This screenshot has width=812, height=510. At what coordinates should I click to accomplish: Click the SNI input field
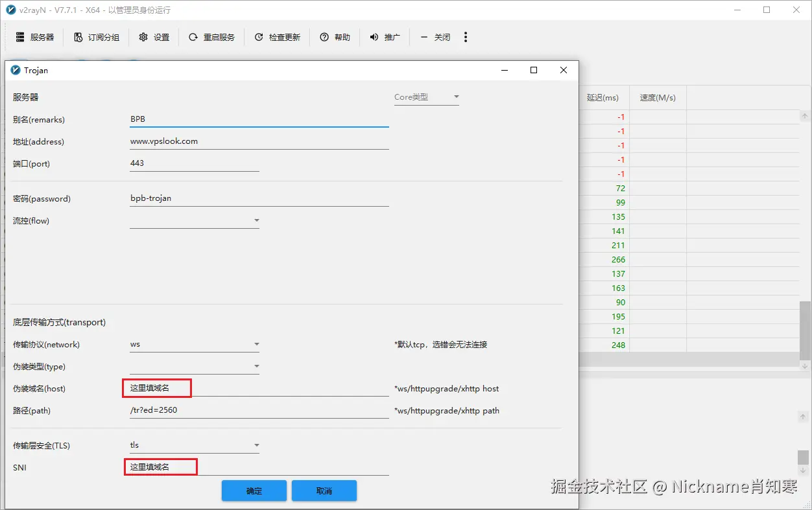tap(259, 467)
